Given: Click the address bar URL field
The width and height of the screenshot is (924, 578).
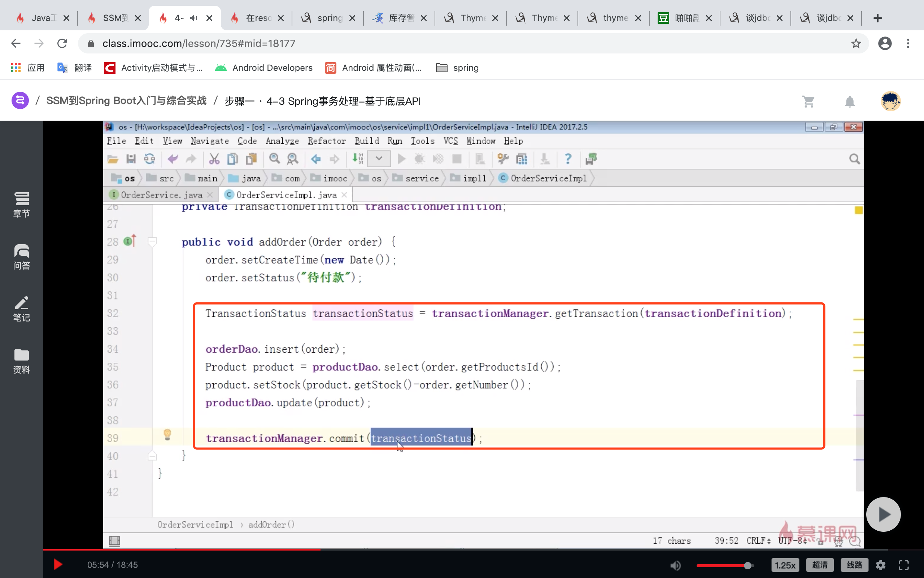Looking at the screenshot, I should [x=473, y=43].
